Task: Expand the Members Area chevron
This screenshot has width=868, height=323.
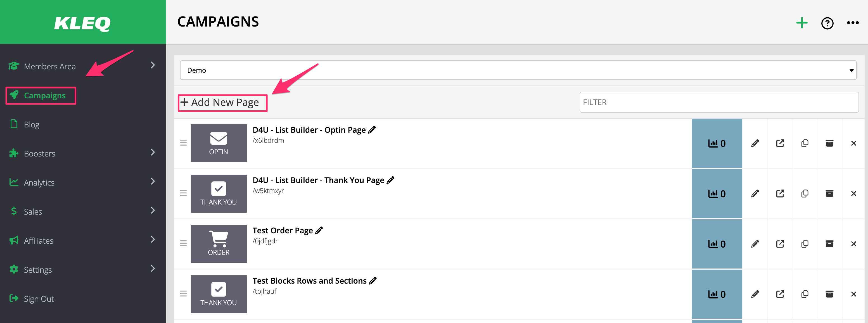Action: point(153,65)
